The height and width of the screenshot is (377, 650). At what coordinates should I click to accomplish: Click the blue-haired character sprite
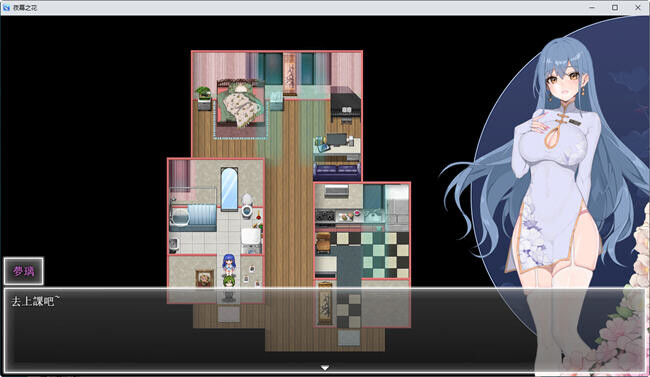tap(229, 265)
